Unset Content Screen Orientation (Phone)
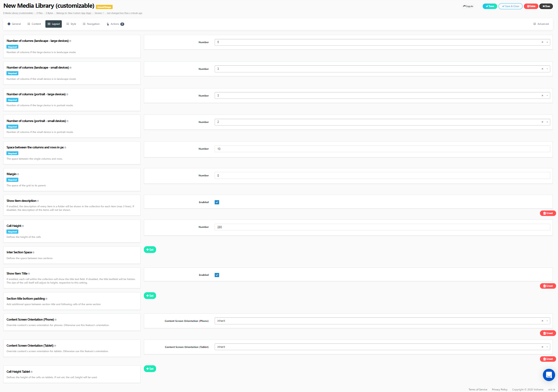 548,333
